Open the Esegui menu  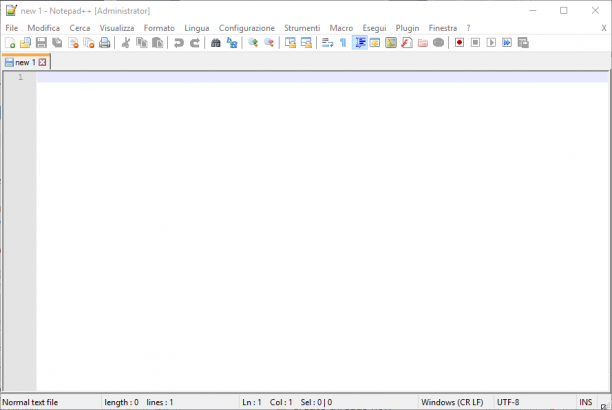374,28
